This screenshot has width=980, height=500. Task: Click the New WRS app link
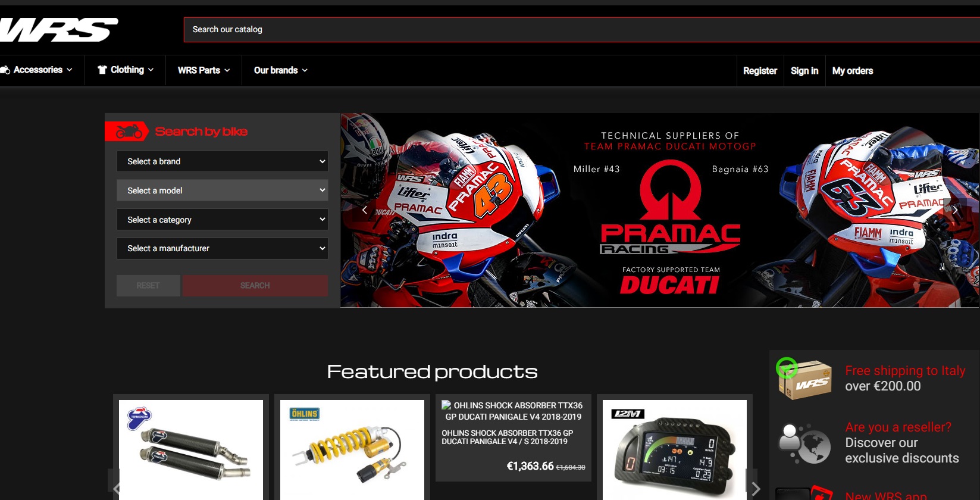886,495
